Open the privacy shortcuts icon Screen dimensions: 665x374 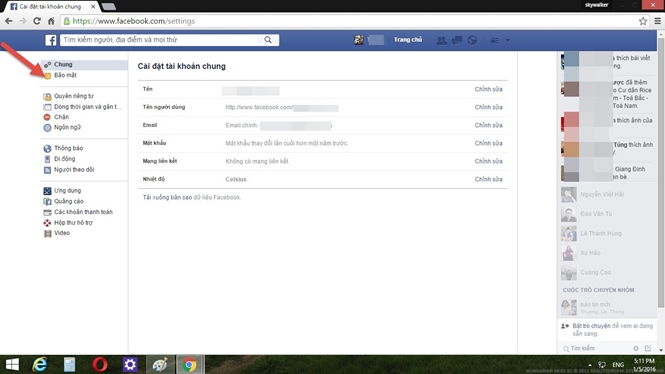[495, 40]
